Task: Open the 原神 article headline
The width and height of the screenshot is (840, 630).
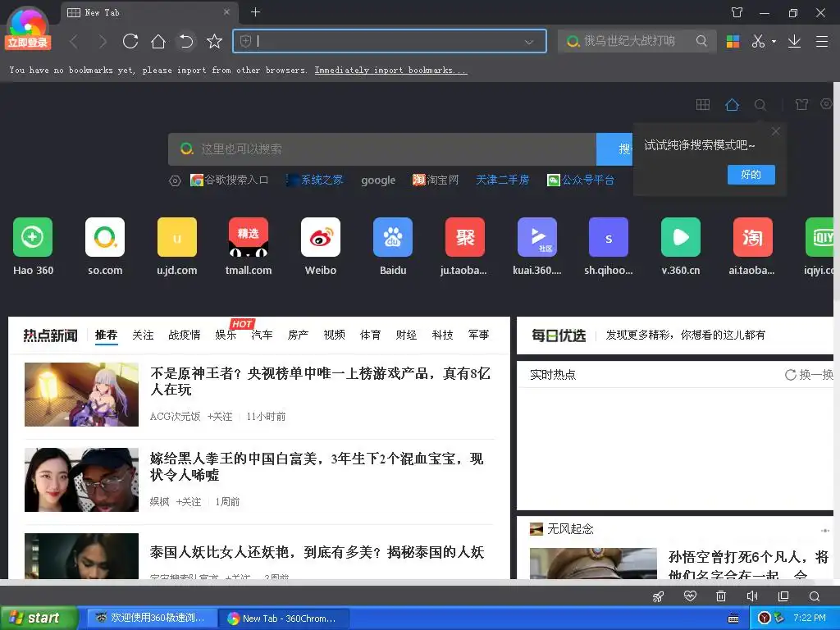Action: pyautogui.click(x=321, y=381)
